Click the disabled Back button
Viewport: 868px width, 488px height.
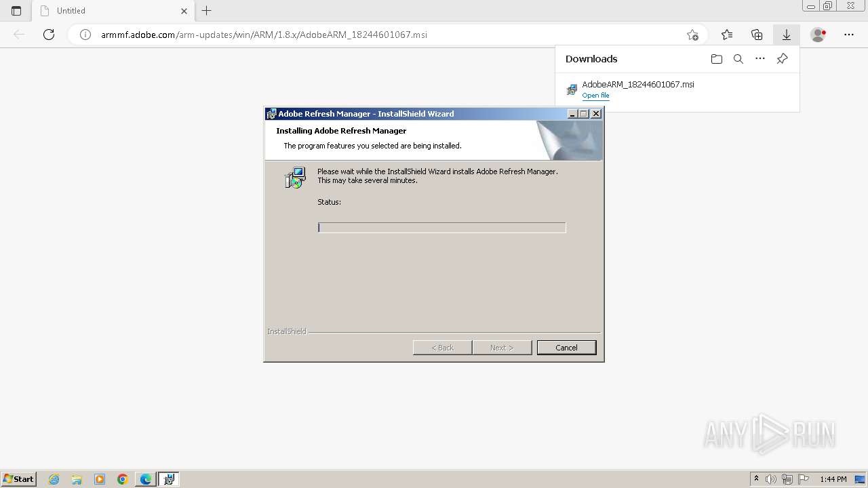pos(443,348)
